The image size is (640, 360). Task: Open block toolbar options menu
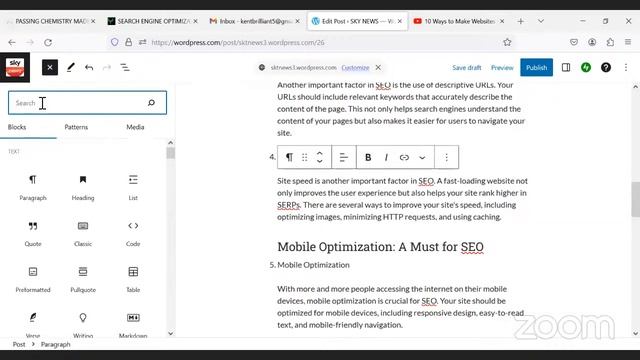(447, 157)
